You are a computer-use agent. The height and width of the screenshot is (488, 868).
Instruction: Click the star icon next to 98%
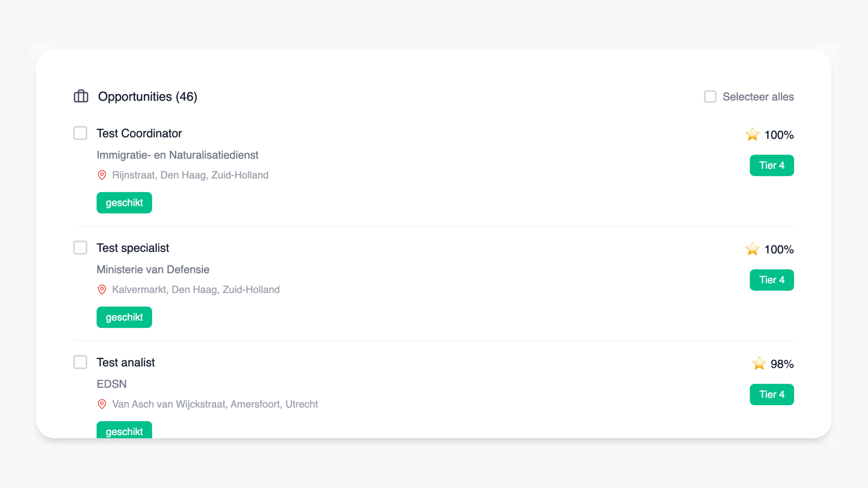click(759, 363)
